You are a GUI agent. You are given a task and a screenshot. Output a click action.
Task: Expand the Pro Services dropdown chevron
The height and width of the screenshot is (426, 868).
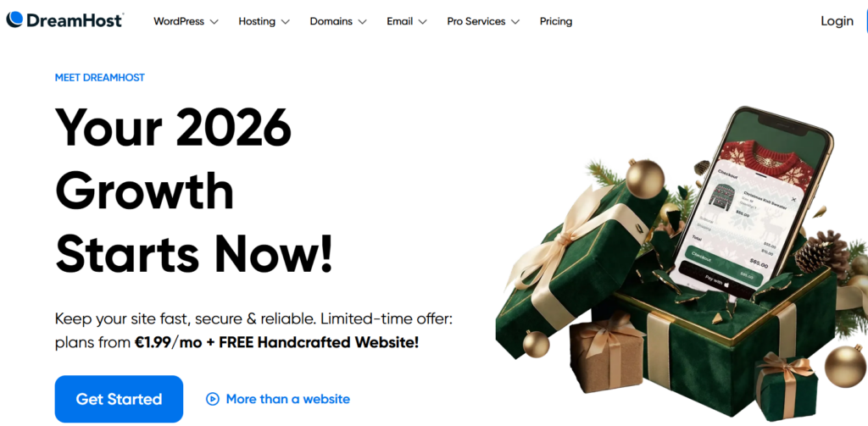515,21
